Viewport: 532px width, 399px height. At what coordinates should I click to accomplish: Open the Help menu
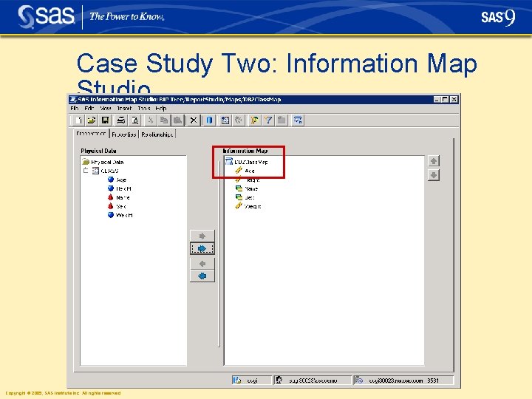click(161, 108)
